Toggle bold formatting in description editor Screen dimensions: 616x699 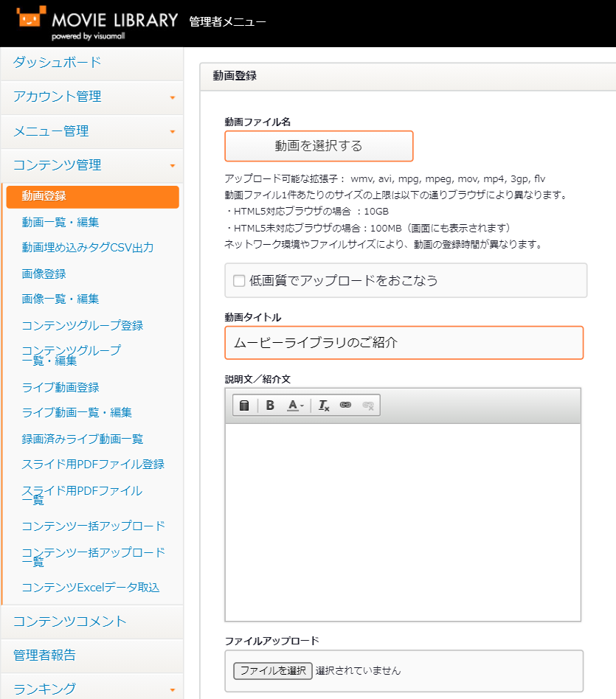pos(270,406)
